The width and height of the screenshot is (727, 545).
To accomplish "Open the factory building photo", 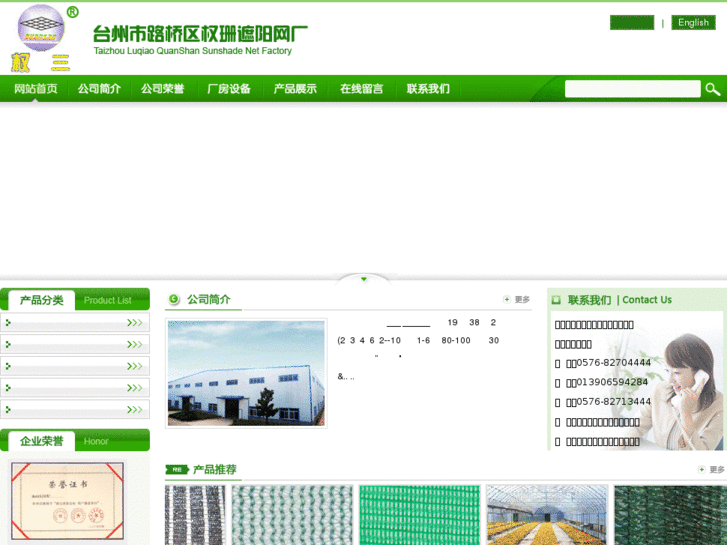I will pos(246,373).
